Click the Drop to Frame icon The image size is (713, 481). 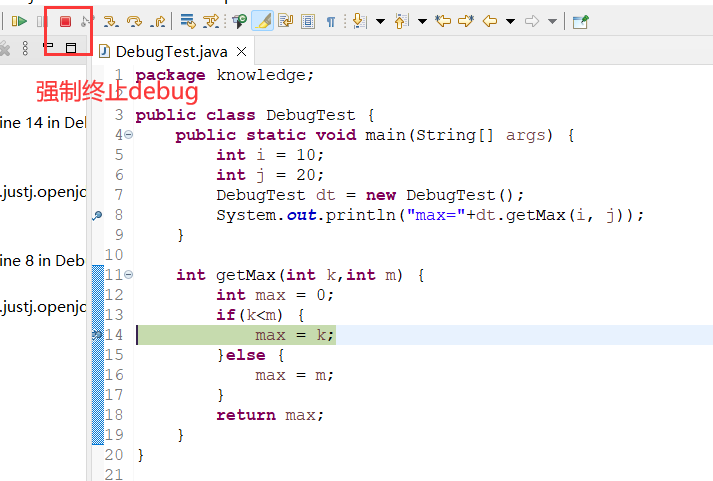[x=187, y=21]
